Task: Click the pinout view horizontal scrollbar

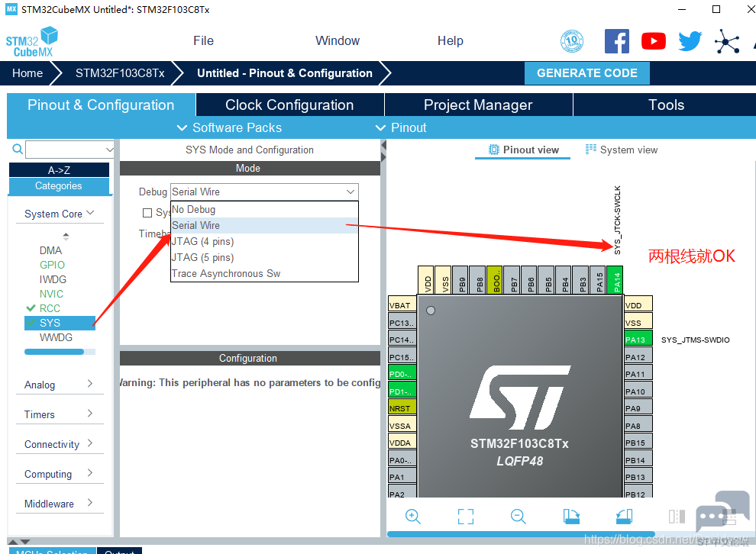Action: click(x=521, y=533)
